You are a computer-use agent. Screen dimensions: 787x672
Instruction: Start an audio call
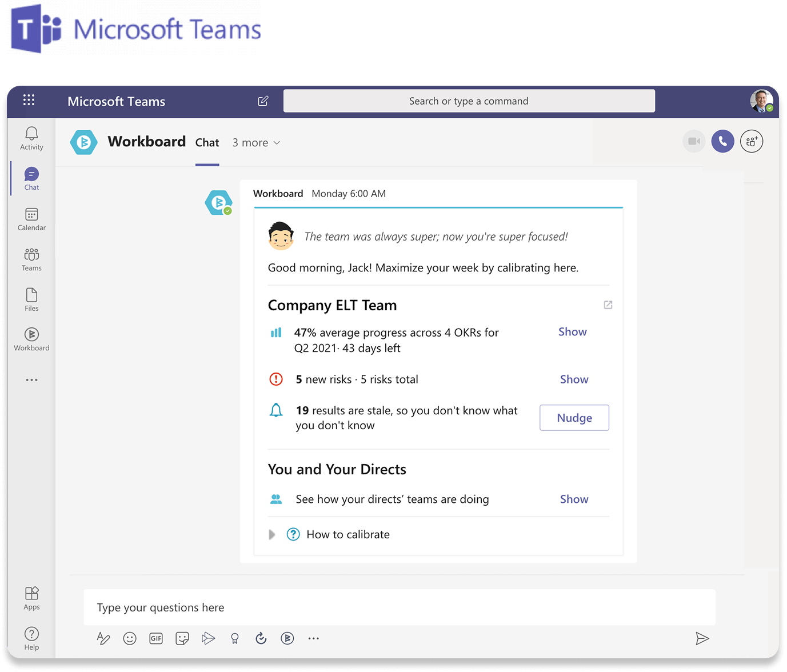click(x=723, y=141)
